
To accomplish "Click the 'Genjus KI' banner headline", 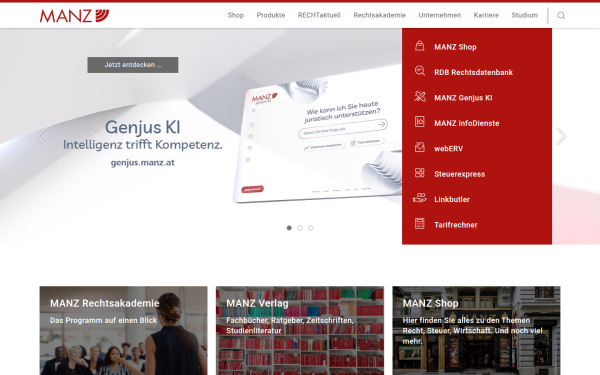I will point(143,127).
